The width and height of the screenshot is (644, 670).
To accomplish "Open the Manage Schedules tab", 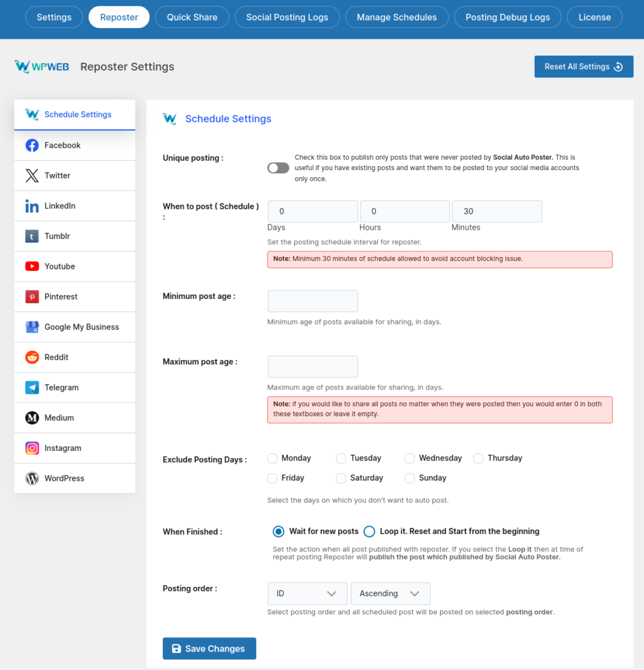I will (x=397, y=17).
